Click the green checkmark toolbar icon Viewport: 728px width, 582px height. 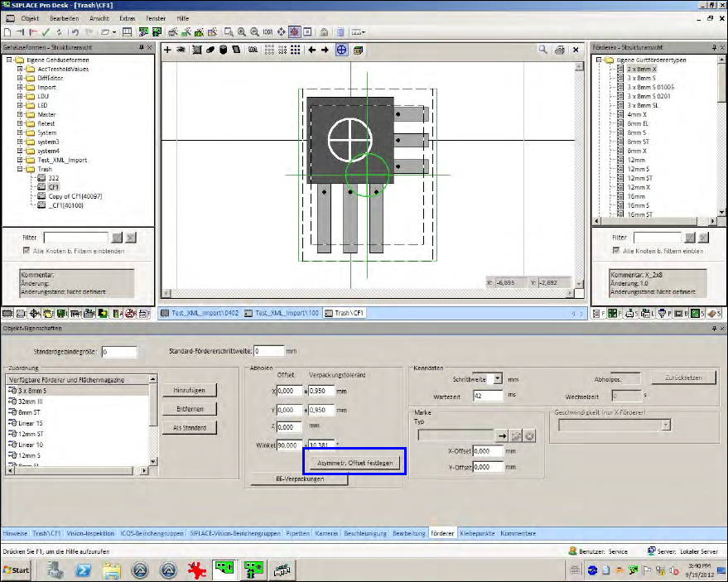[47, 32]
